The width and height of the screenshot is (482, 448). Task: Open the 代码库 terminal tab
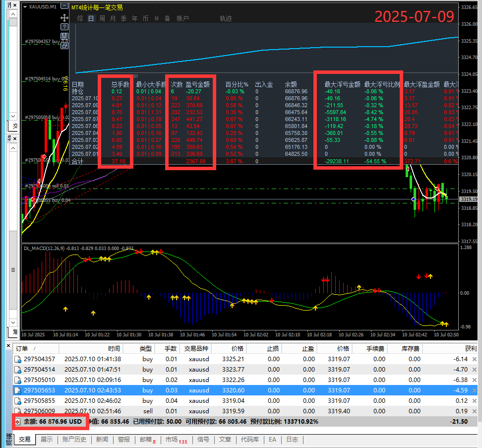[x=250, y=440]
